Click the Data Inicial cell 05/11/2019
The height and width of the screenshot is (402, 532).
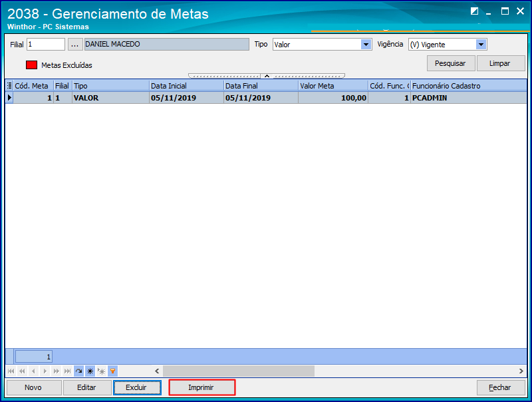187,98
